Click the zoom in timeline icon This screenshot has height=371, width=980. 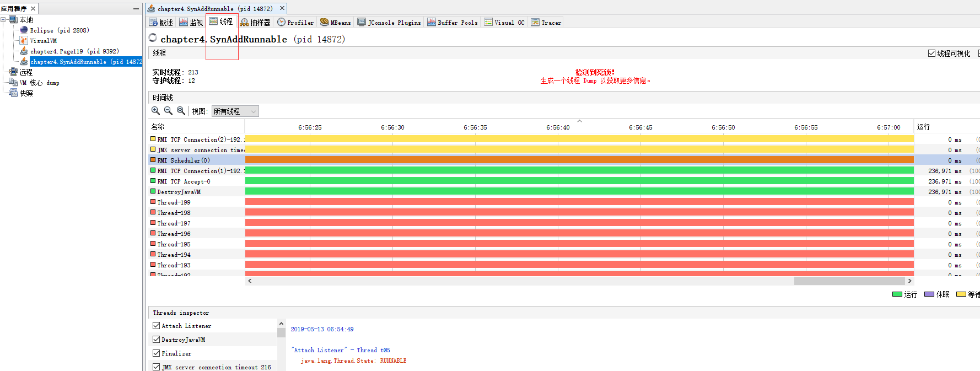(x=156, y=111)
